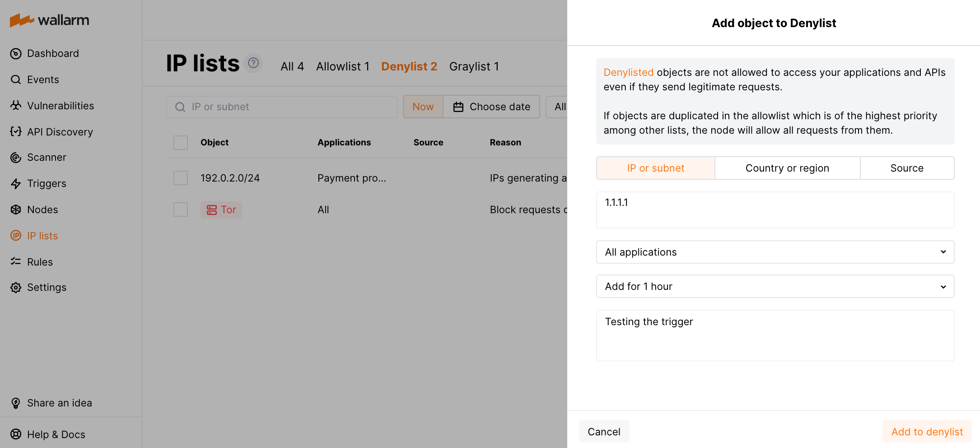Select the Country or region tab
The width and height of the screenshot is (980, 448).
[x=787, y=168]
